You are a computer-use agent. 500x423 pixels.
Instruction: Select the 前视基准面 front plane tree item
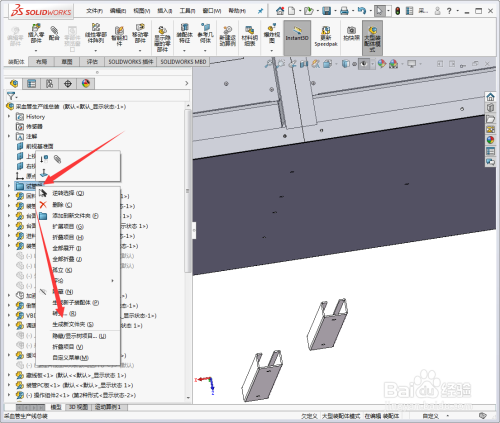pos(35,146)
